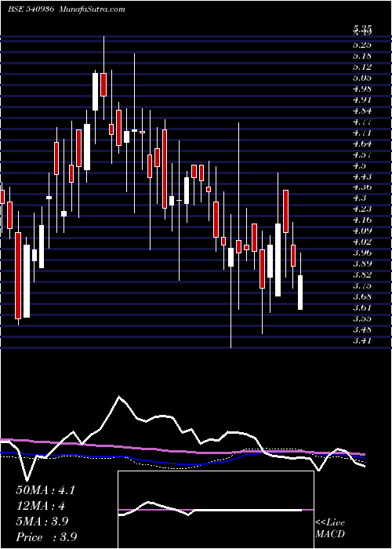Select the 3.55 price axis label

coord(362,318)
